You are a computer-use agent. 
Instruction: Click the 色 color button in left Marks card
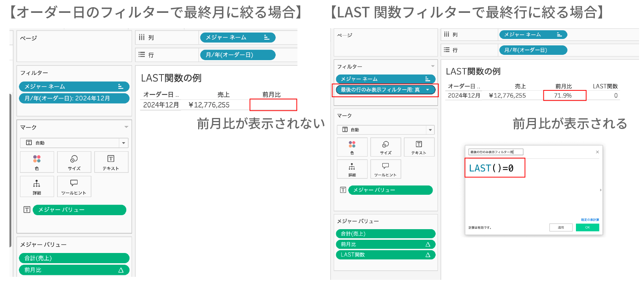[x=37, y=162]
